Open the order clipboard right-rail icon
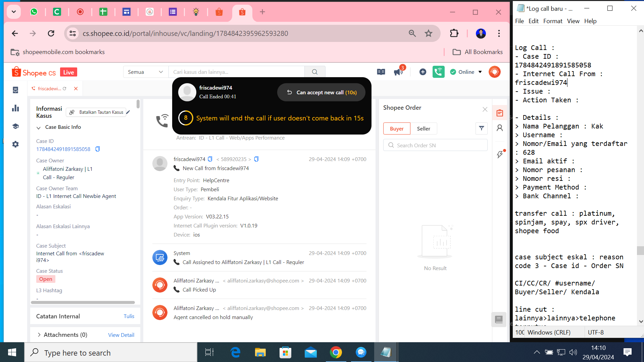The width and height of the screenshot is (644, 362). (500, 113)
